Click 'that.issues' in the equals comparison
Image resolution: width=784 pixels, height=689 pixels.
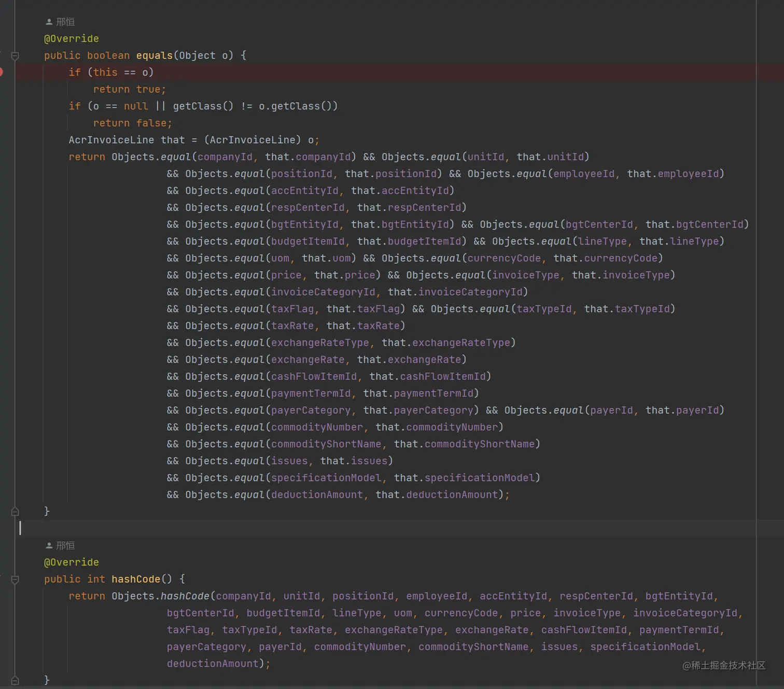point(354,461)
